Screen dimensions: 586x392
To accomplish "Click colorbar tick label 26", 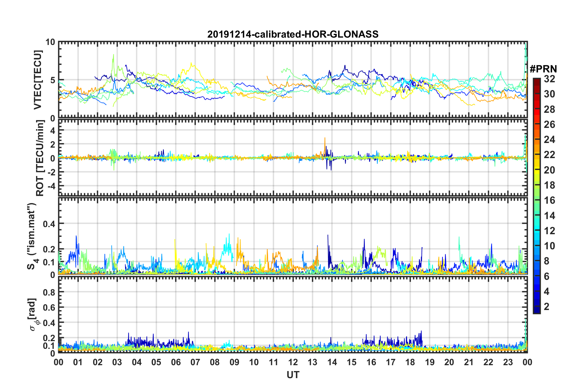I will pos(549,125).
